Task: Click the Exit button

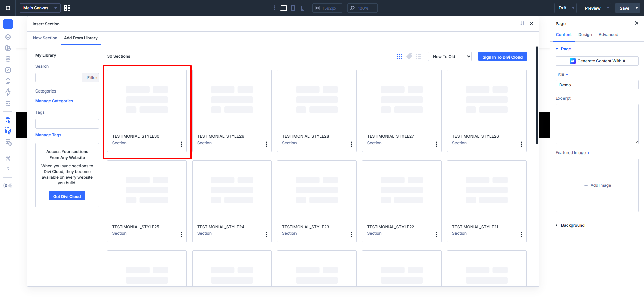Action: click(562, 8)
